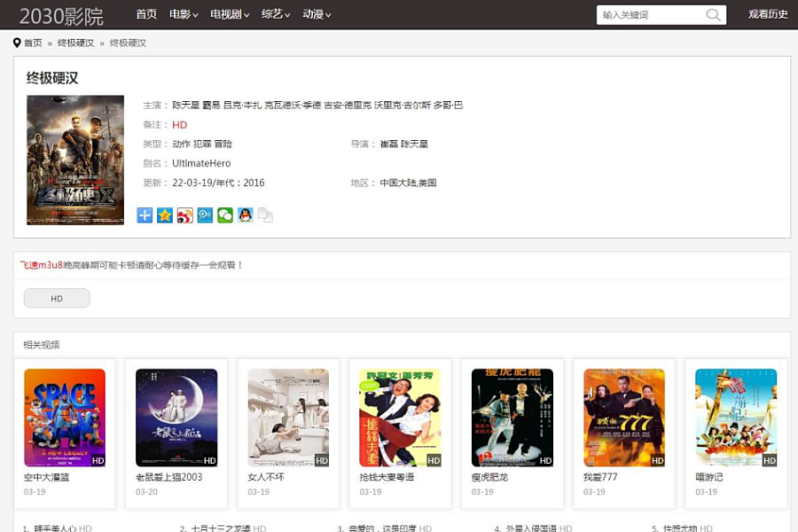Share to Sina Weibo icon
Viewport: 798px width, 532px height.
pos(184,215)
